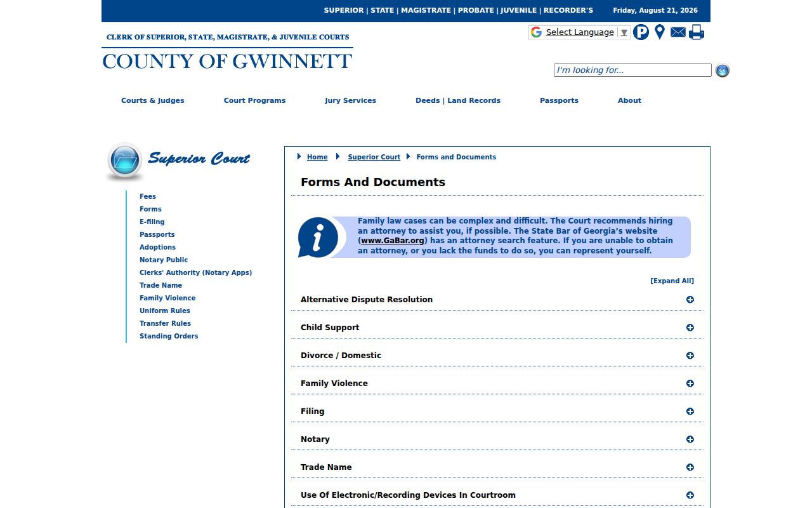Open the Court Programs menu
Screen dimensions: 812x508
tap(254, 100)
